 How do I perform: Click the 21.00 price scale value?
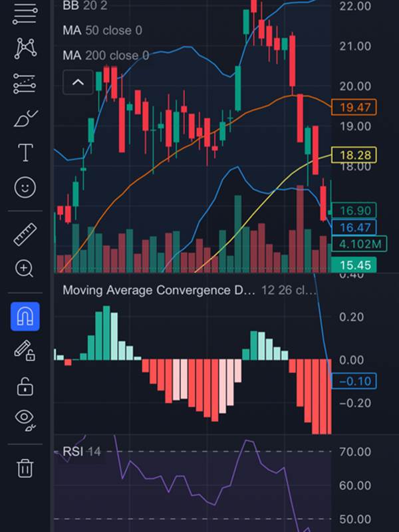tap(355, 46)
